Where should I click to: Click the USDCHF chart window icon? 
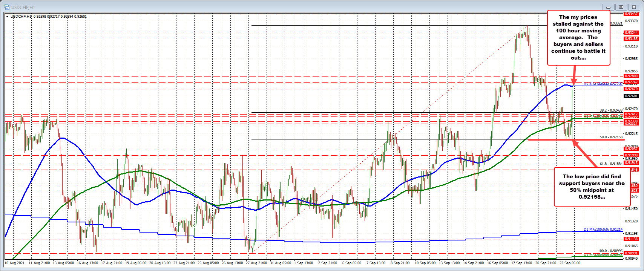point(6,7)
